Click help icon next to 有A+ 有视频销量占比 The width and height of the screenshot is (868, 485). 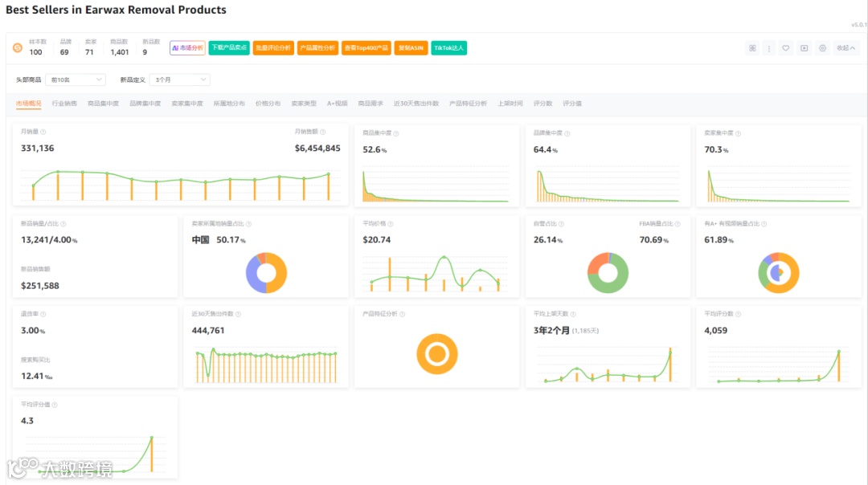[764, 224]
